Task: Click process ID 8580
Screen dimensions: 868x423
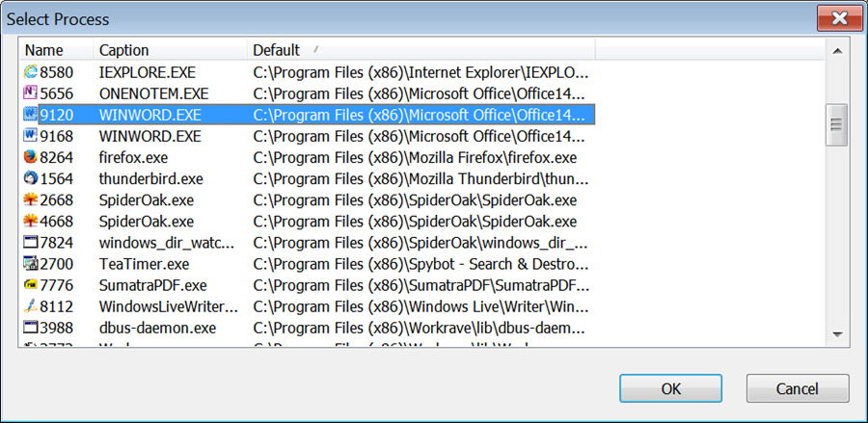Action: click(57, 72)
